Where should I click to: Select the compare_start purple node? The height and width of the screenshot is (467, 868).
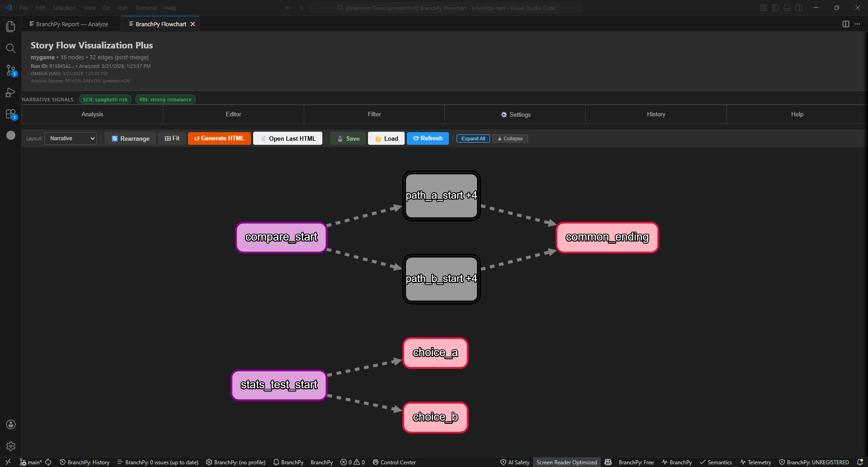pos(281,237)
